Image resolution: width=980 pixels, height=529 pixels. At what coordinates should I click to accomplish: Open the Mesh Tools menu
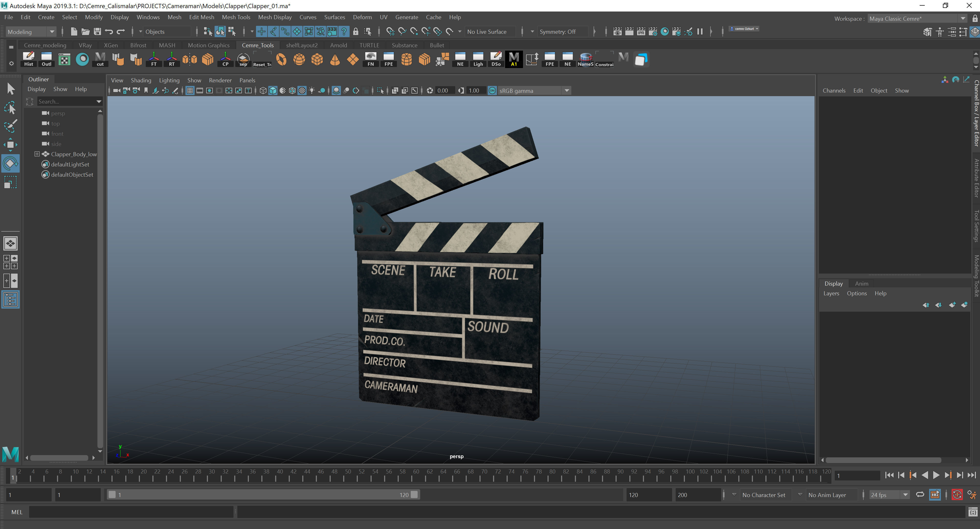pos(236,17)
